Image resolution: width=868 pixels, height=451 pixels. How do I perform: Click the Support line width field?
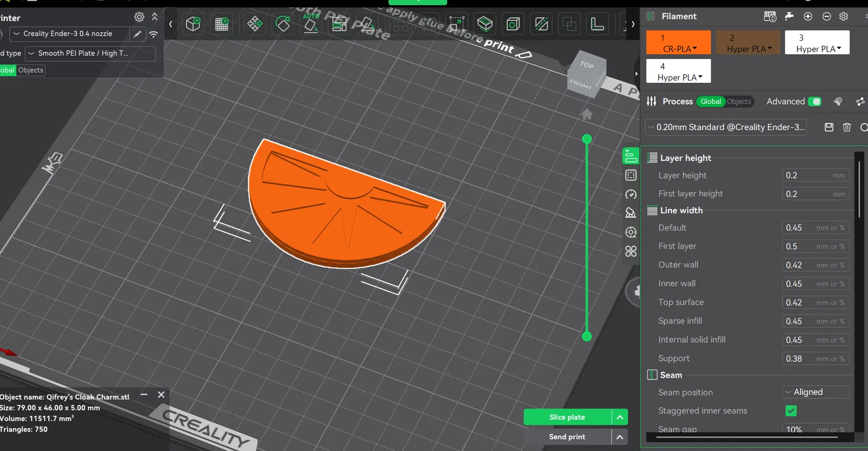coord(815,358)
